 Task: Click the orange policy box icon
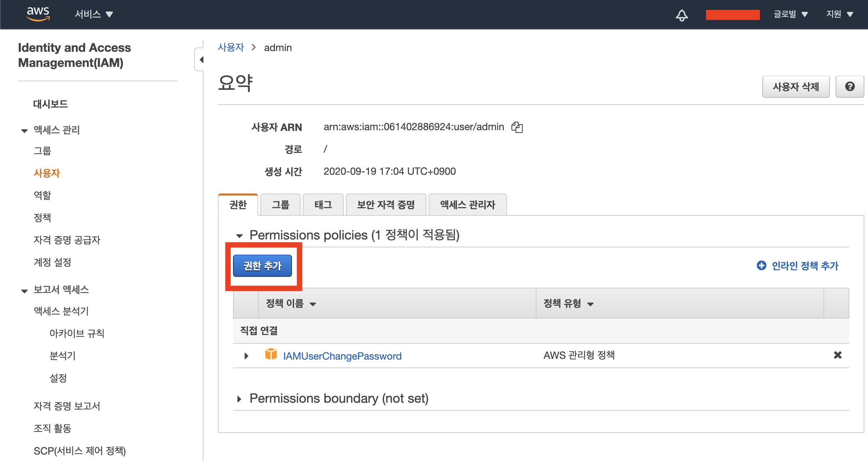[271, 355]
